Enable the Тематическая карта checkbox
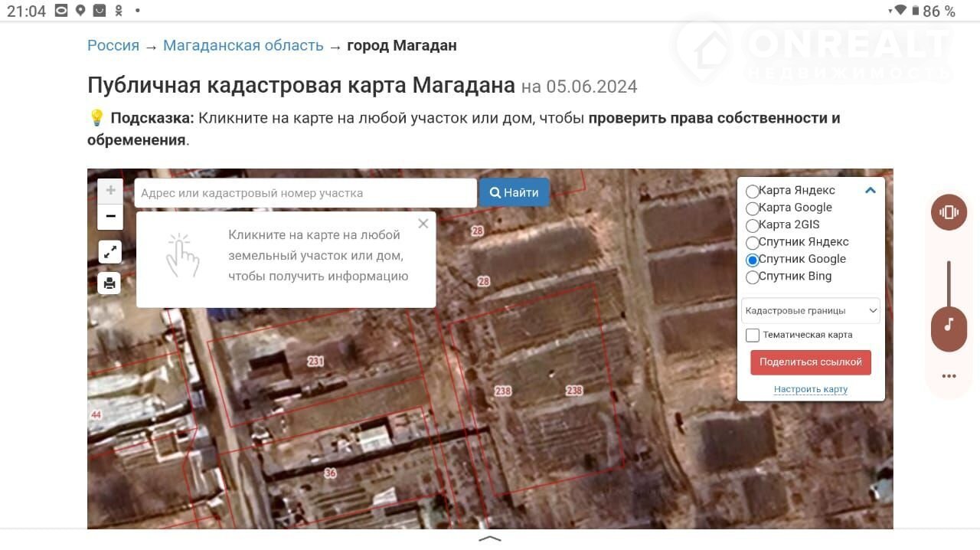The width and height of the screenshot is (980, 550). (753, 336)
